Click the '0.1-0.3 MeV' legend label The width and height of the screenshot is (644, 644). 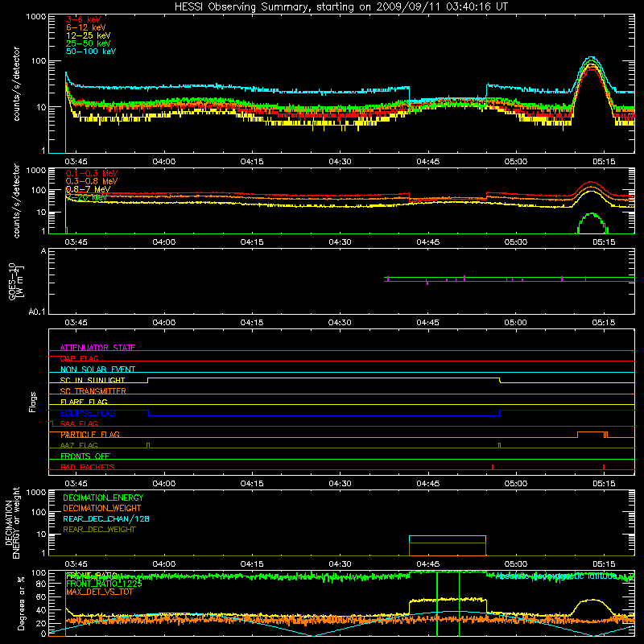[92, 173]
